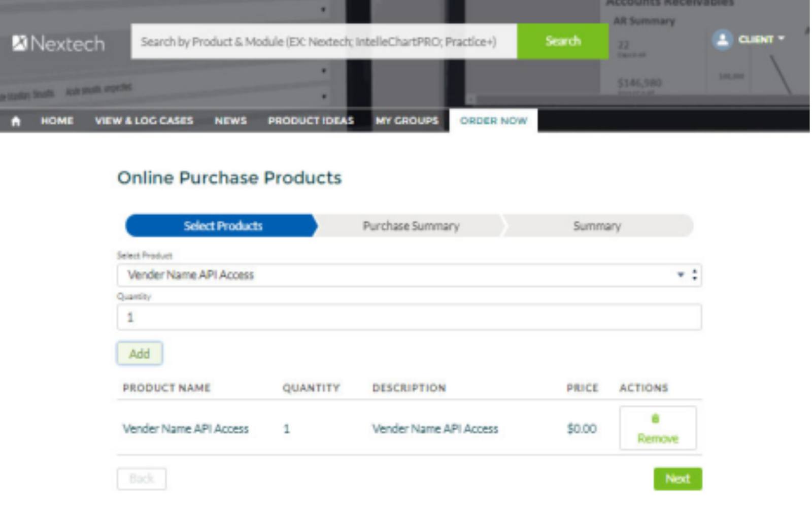Click the stepper arrows on product field

pos(694,275)
